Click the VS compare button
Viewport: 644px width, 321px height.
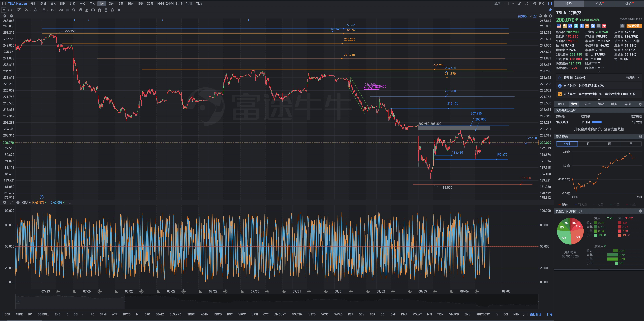pyautogui.click(x=535, y=3)
